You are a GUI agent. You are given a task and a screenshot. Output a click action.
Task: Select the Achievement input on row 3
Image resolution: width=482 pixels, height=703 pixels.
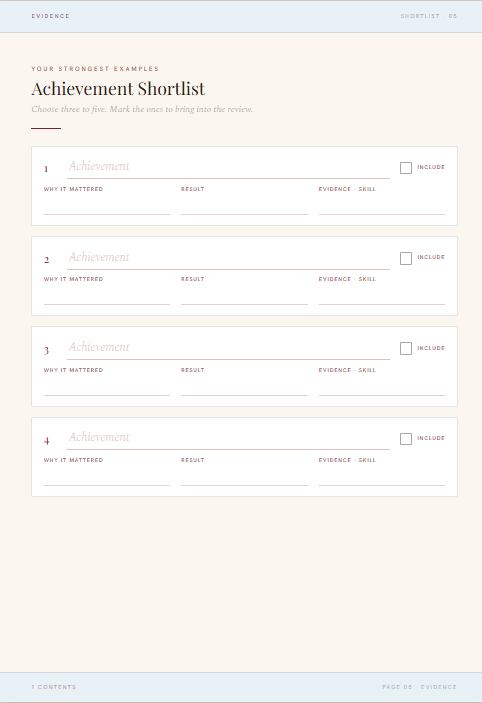[228, 348]
